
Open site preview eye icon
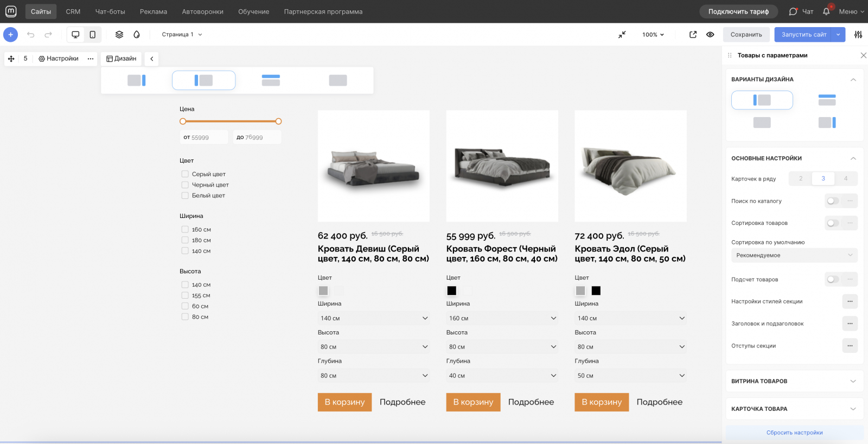pyautogui.click(x=710, y=35)
